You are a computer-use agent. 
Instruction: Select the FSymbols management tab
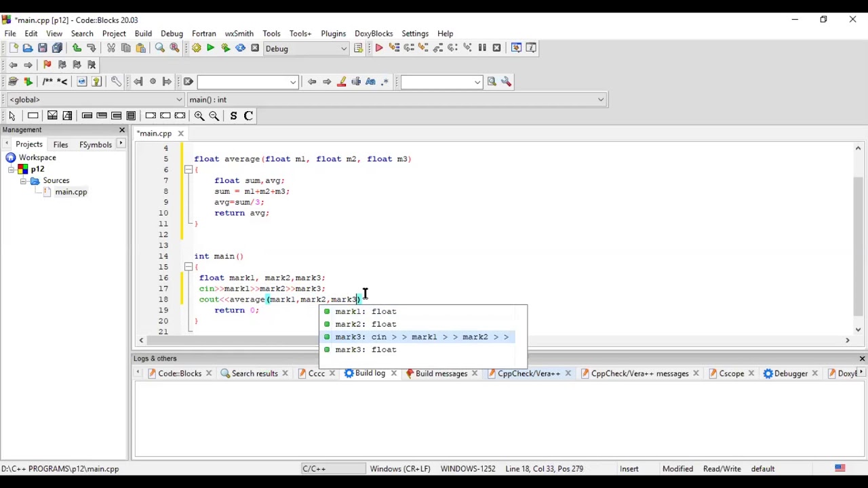96,144
